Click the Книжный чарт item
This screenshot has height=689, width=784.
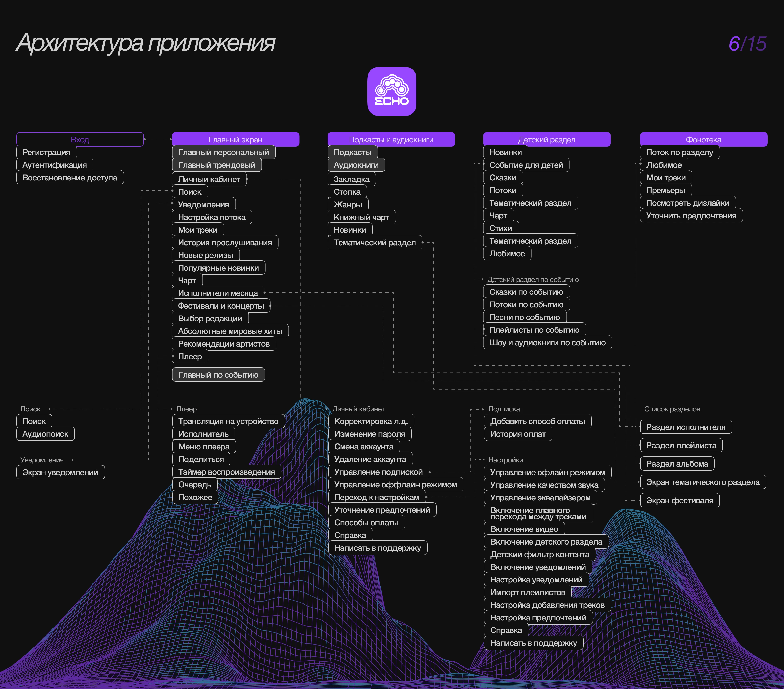coord(361,217)
